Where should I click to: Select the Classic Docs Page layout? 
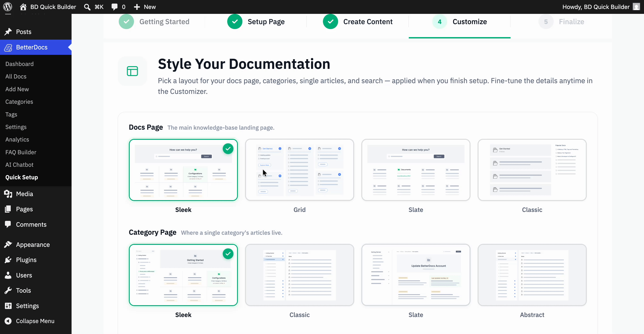[532, 170]
